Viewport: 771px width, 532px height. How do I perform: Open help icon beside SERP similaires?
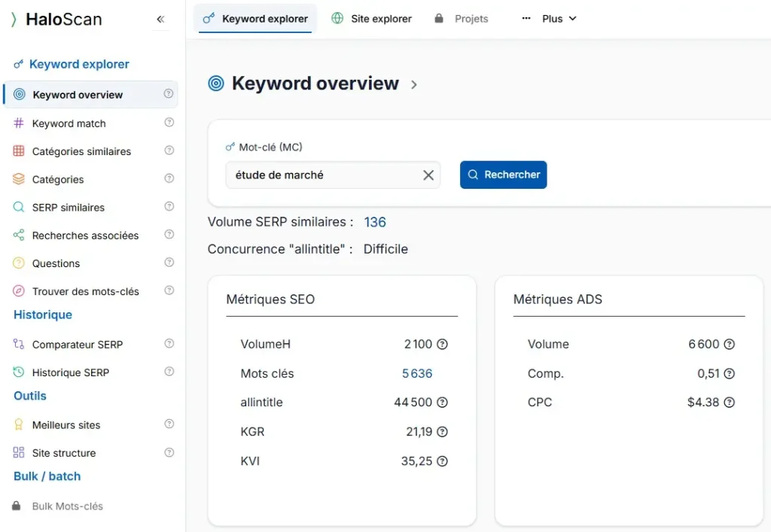click(169, 206)
